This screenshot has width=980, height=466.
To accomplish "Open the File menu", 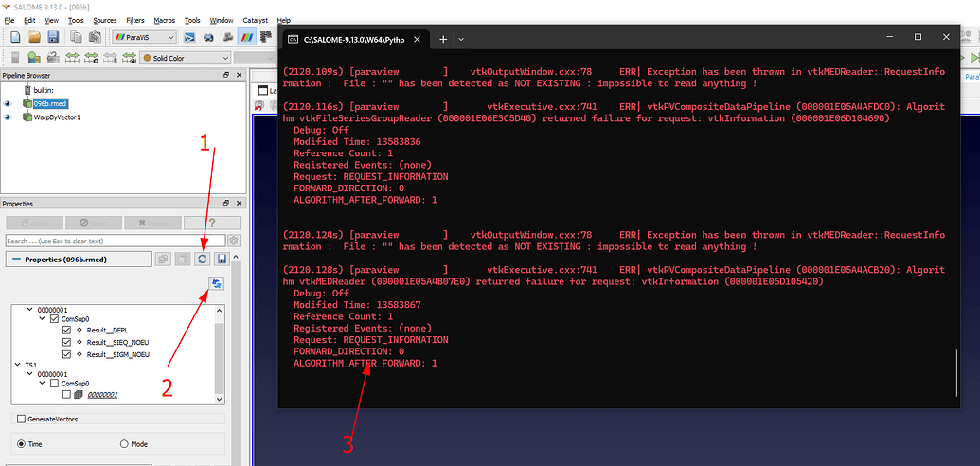I will pos(9,20).
